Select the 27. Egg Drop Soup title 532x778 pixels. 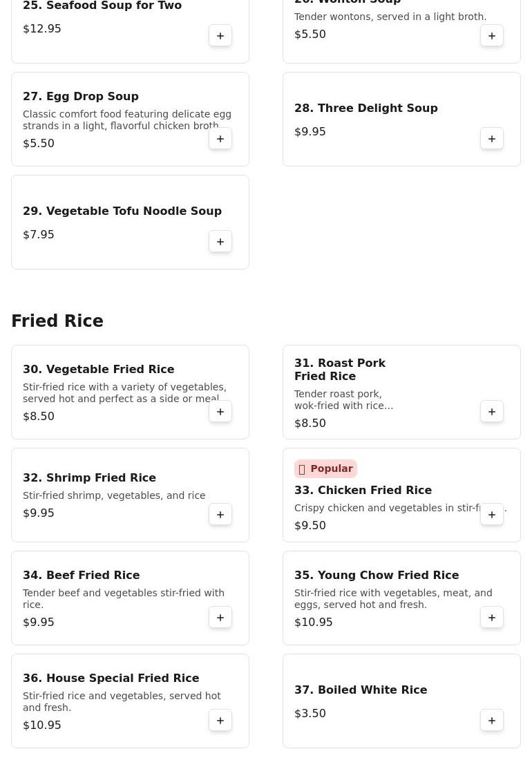pyautogui.click(x=80, y=97)
